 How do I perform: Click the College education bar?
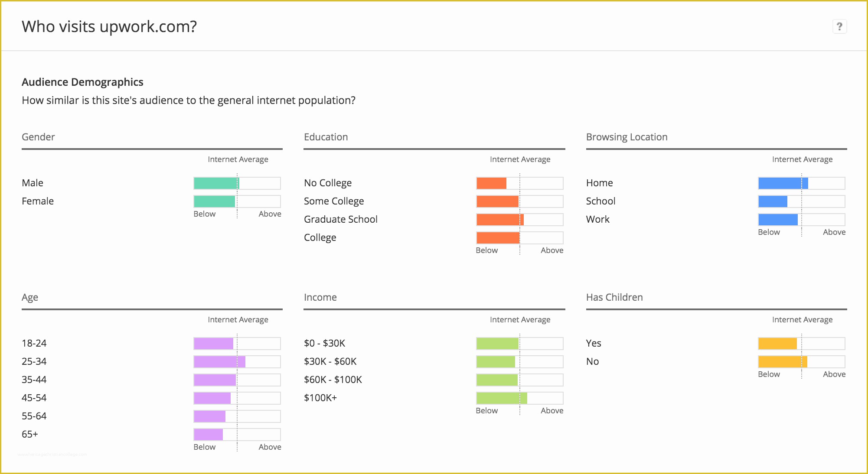coord(519,238)
